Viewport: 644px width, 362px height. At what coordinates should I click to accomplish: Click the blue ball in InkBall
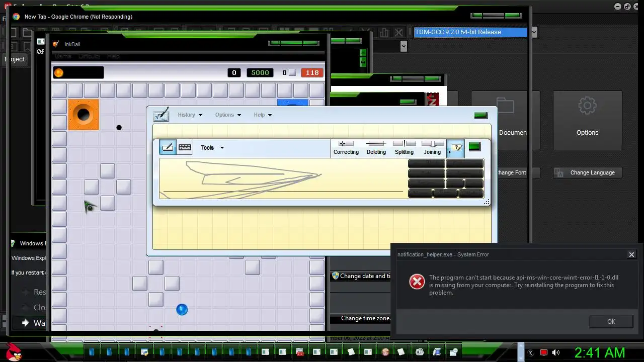tap(182, 309)
